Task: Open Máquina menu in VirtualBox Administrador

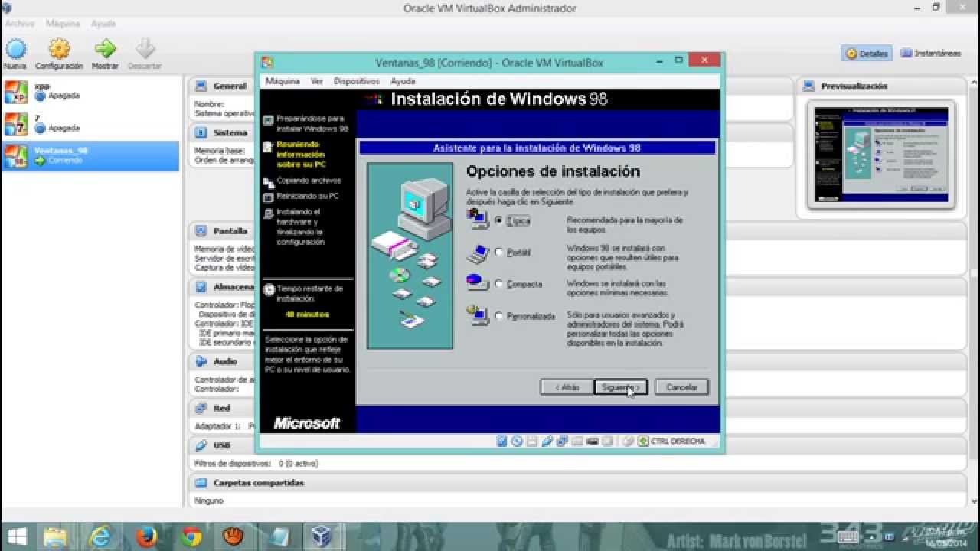Action: 63,24
